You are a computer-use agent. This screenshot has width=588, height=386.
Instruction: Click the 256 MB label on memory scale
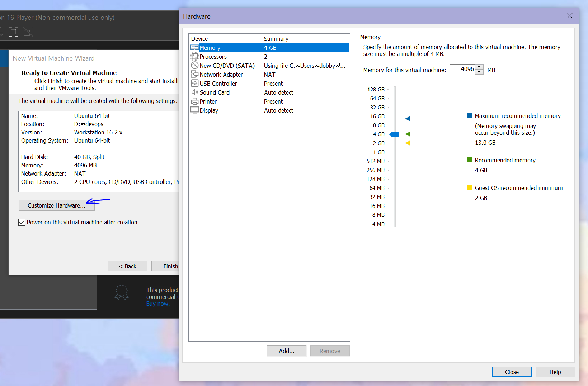(x=376, y=170)
